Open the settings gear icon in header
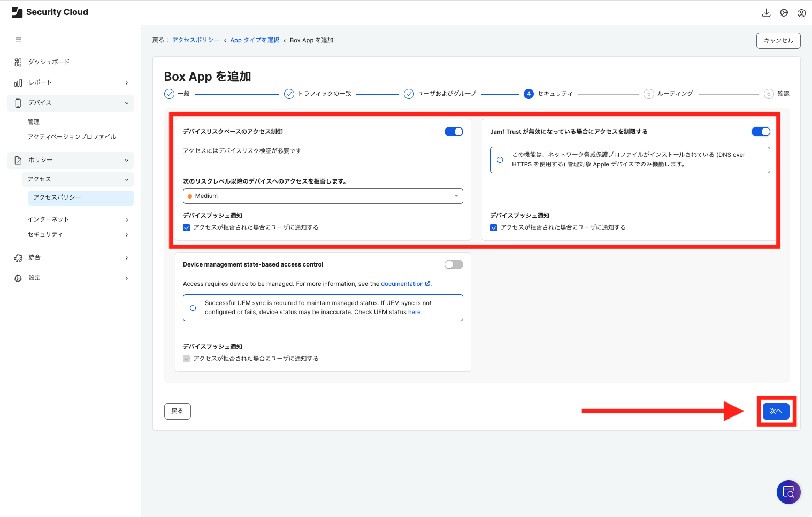This screenshot has width=812, height=517. tap(784, 13)
